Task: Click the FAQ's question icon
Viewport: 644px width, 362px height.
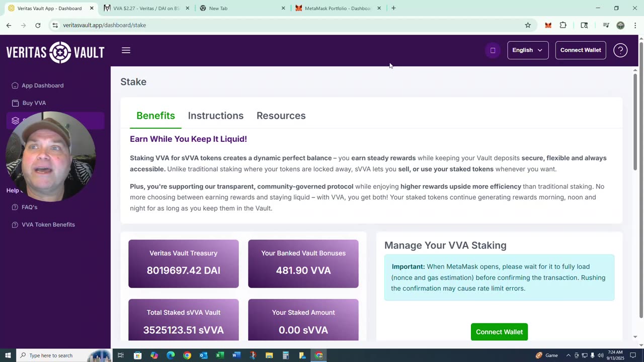Action: tap(15, 207)
